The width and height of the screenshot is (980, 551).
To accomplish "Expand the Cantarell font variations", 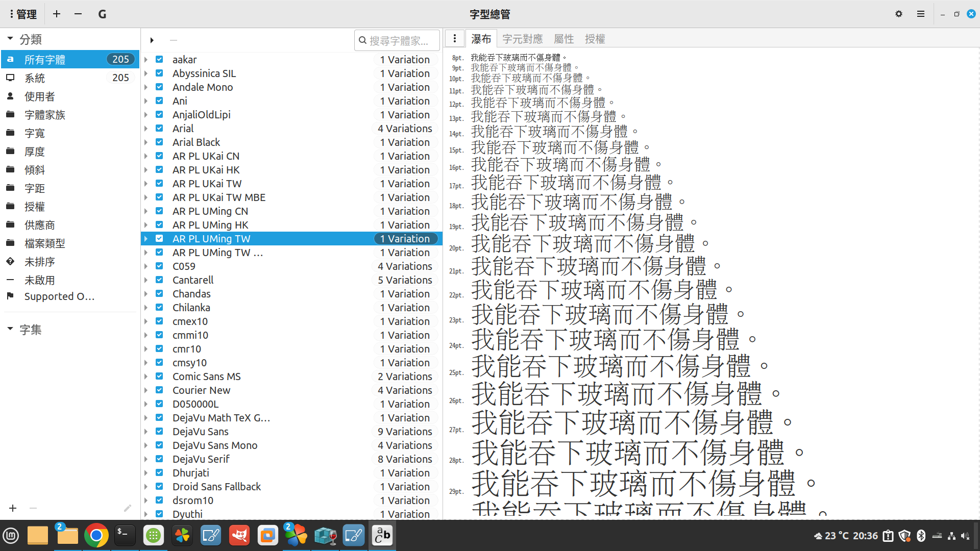I will click(x=146, y=280).
